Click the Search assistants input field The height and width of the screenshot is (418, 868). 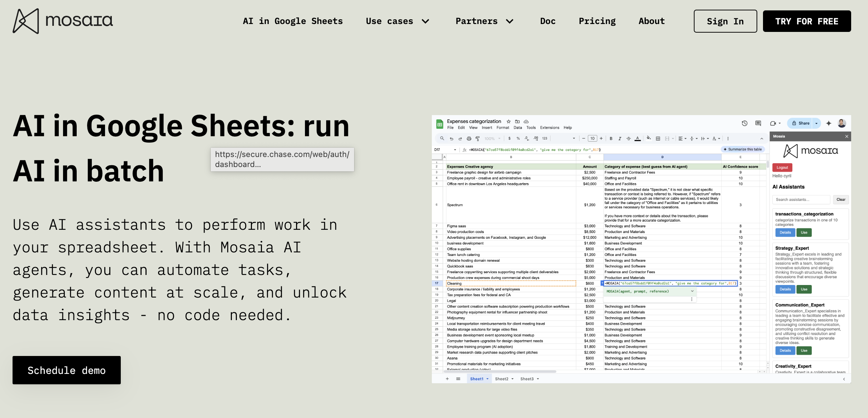[x=801, y=199]
